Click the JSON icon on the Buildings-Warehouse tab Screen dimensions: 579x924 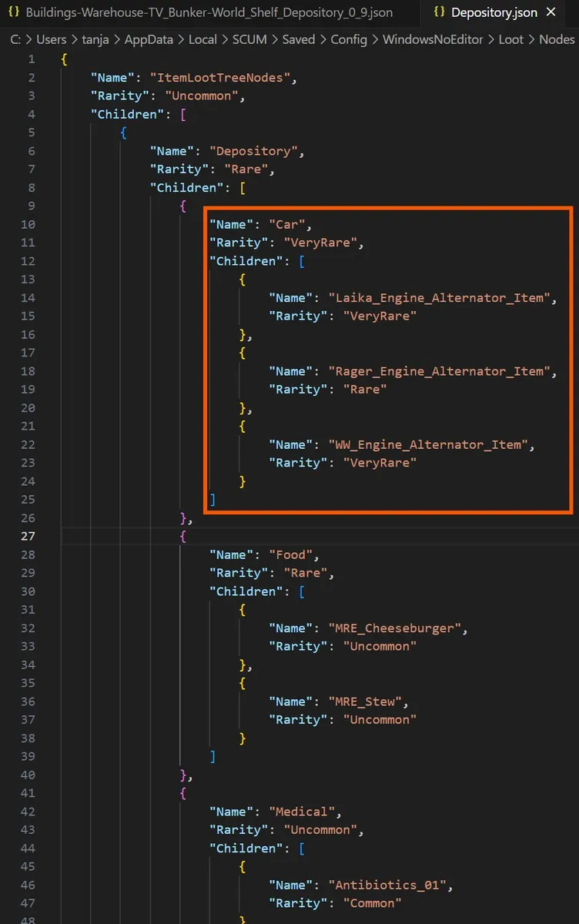(13, 12)
